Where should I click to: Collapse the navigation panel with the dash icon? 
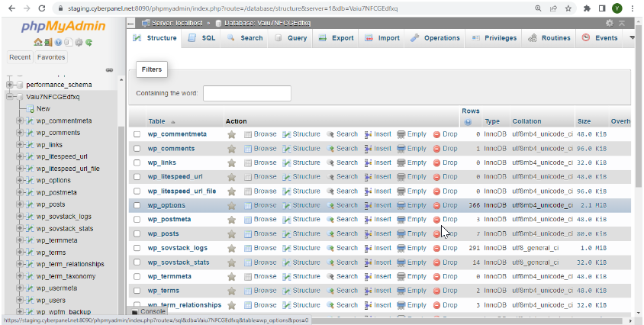[130, 24]
